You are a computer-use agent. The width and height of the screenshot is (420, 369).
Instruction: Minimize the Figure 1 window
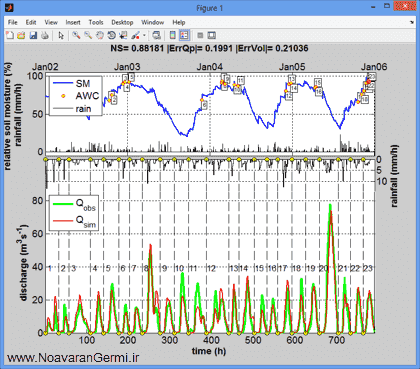[373, 7]
